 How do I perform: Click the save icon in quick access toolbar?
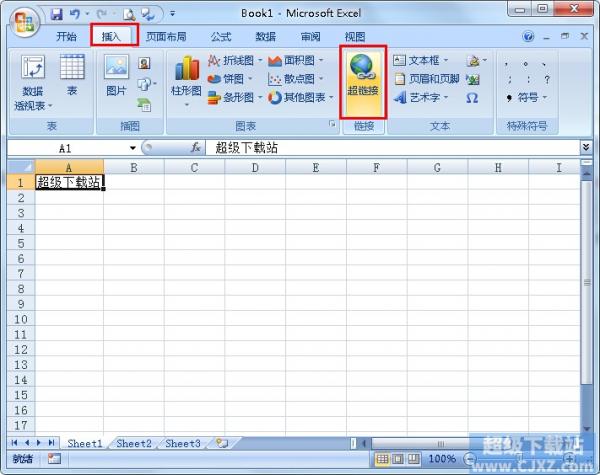[57, 14]
